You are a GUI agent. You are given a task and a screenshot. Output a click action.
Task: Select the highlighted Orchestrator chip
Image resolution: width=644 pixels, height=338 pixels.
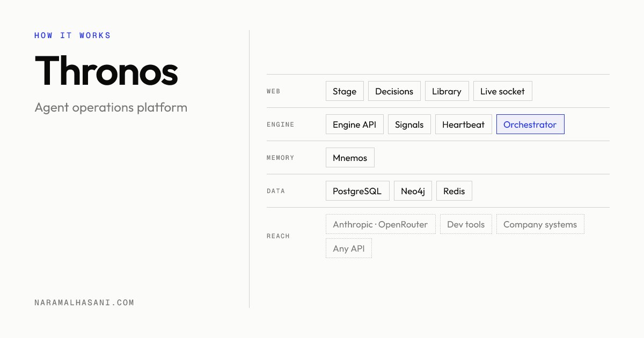click(x=530, y=124)
